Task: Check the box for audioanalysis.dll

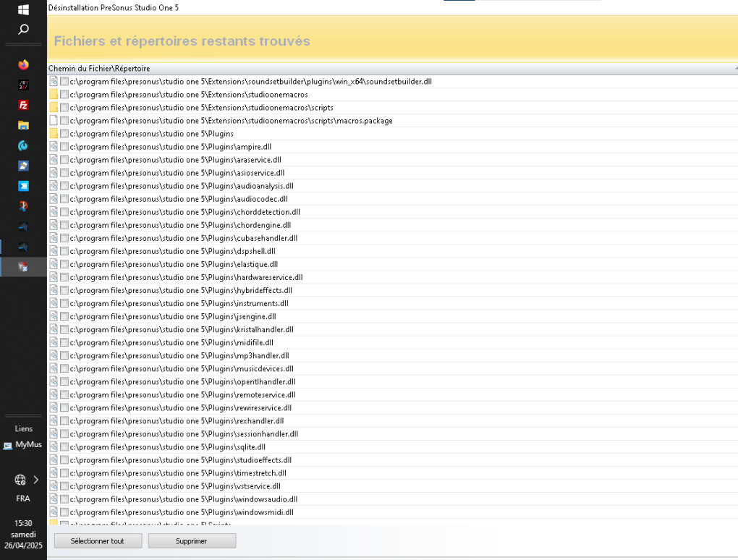Action: 64,186
